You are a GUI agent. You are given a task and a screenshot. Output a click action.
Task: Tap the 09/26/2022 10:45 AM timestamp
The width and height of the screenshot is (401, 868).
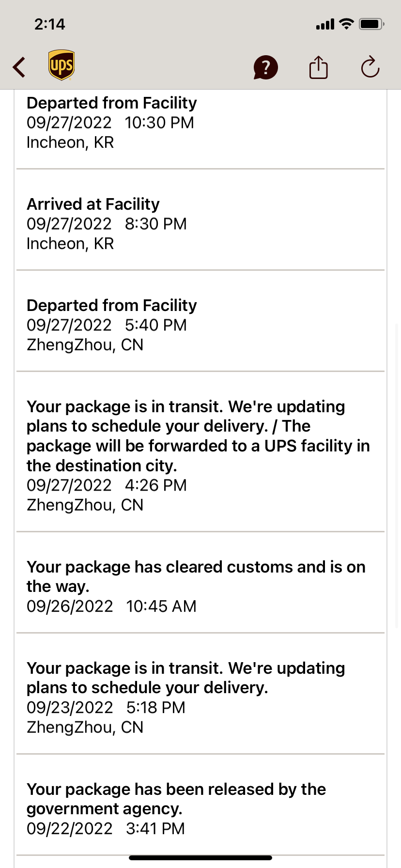[111, 606]
